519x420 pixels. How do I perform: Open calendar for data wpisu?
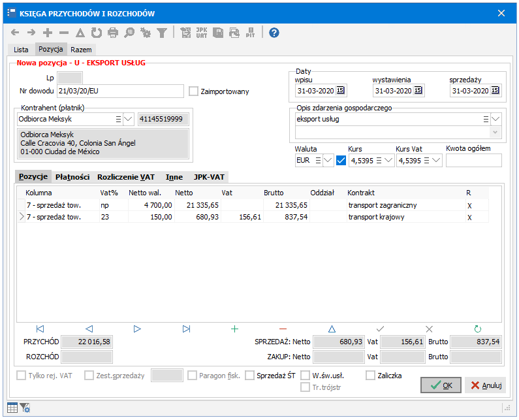(340, 90)
